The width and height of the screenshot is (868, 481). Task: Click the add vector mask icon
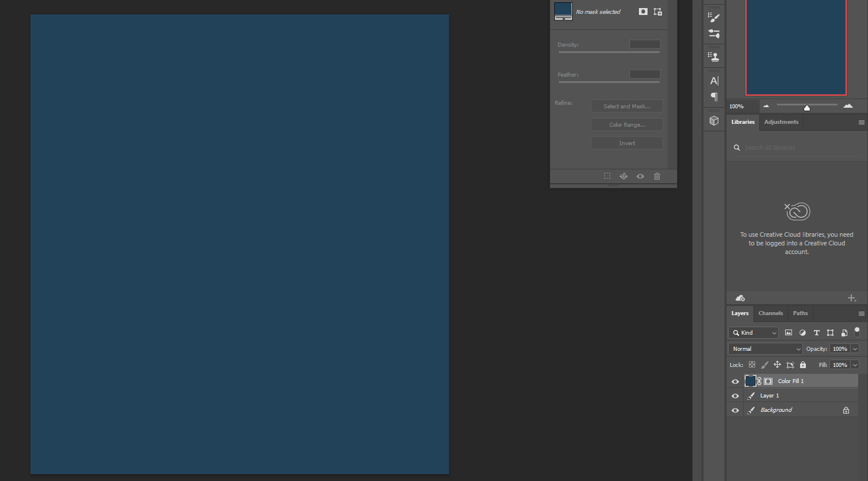tap(657, 12)
